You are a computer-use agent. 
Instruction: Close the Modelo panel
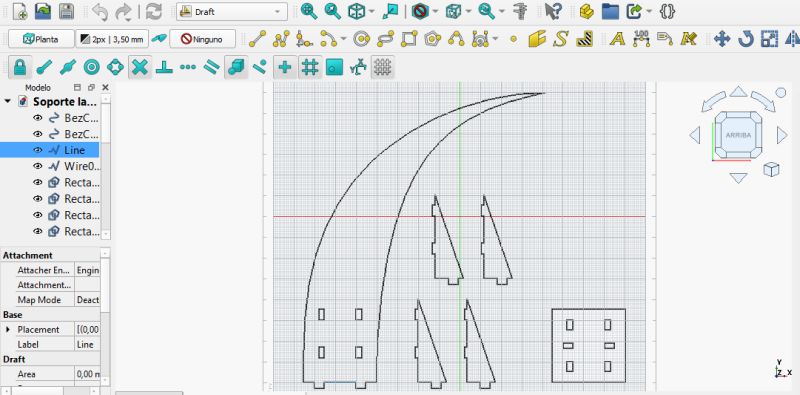pyautogui.click(x=105, y=87)
